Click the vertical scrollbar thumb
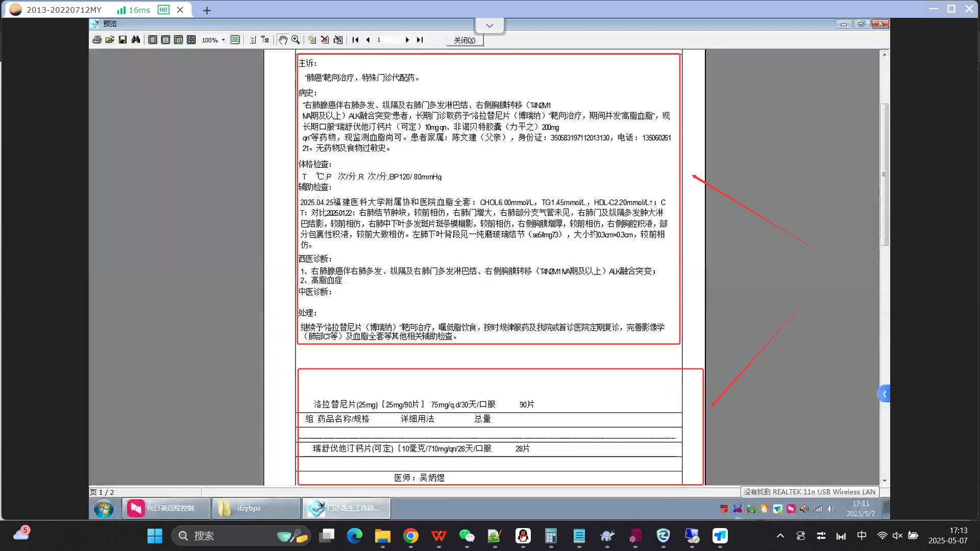980x551 pixels. (x=885, y=173)
